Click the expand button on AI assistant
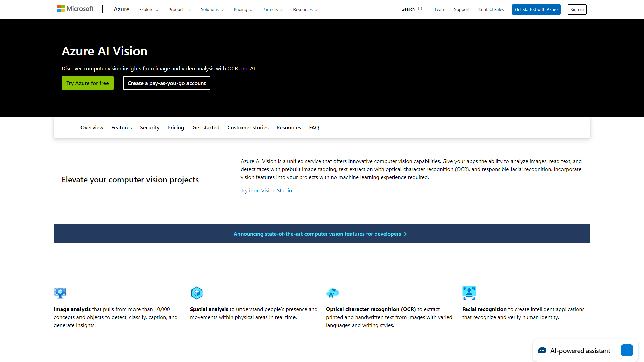The width and height of the screenshot is (644, 362). pos(627,351)
